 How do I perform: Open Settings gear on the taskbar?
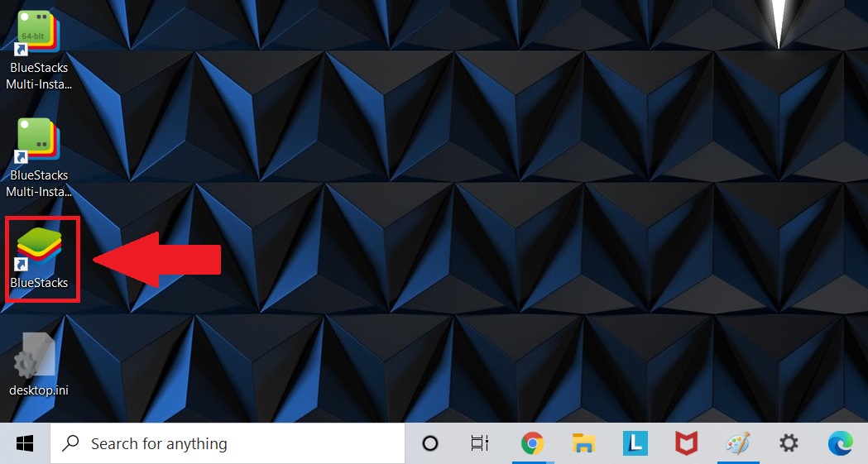coord(789,443)
